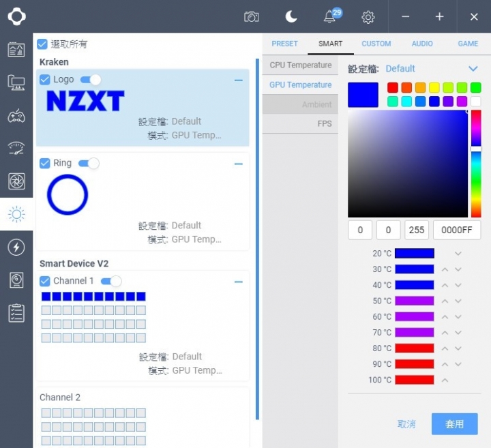The image size is (491, 448).
Task: Collapse the Logo card with minus icon
Action: coord(239,80)
